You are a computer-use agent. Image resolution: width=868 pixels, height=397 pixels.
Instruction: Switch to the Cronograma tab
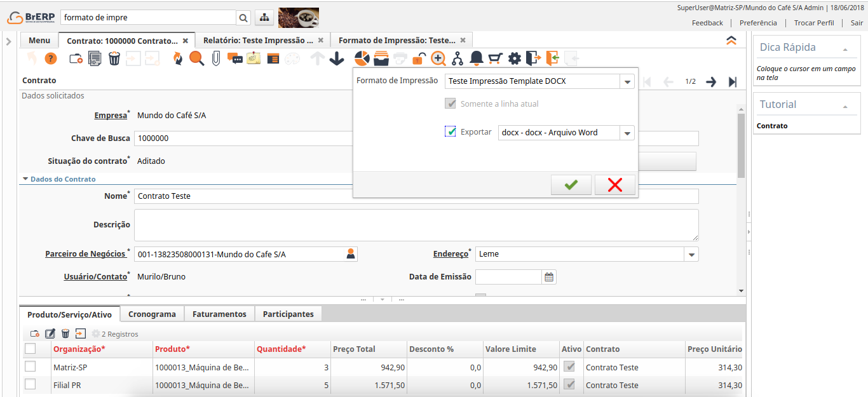(x=152, y=314)
